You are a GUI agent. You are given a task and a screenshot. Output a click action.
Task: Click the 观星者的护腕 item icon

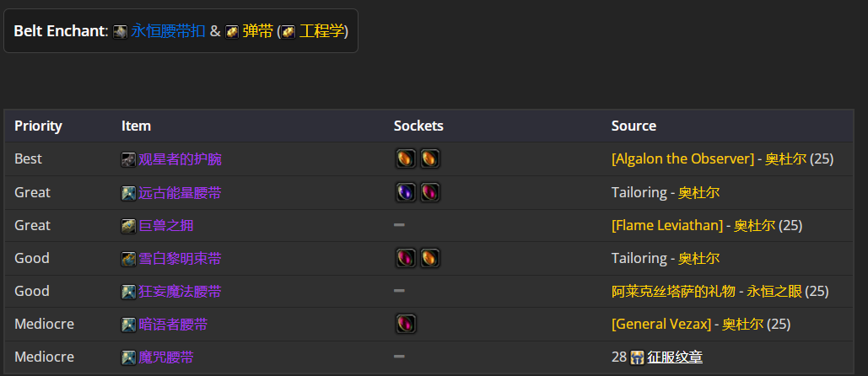128,160
